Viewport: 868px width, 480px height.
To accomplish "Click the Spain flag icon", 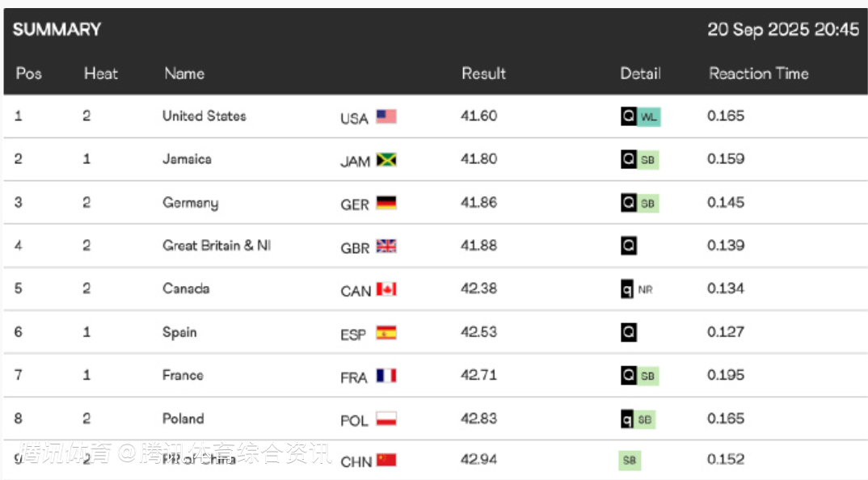I will (x=386, y=333).
